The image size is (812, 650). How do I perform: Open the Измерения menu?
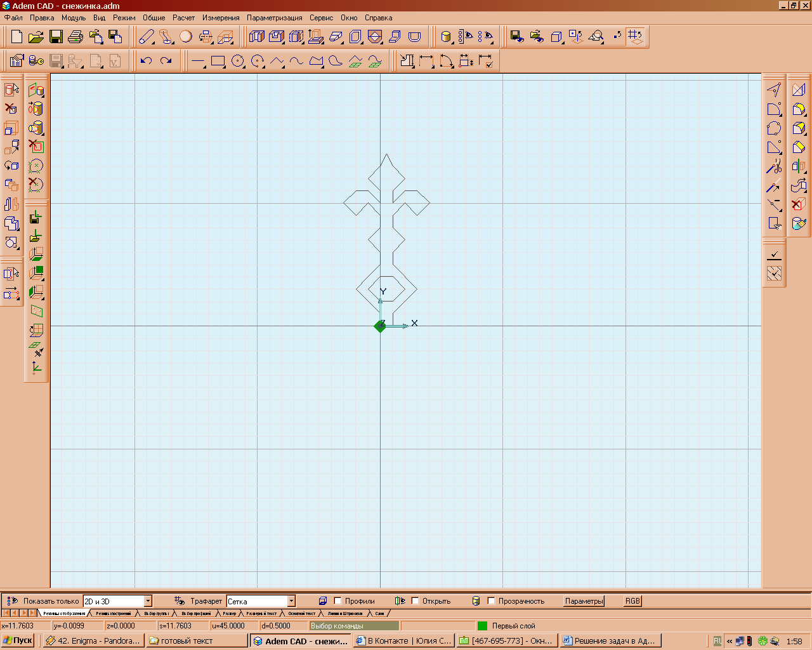coord(221,18)
